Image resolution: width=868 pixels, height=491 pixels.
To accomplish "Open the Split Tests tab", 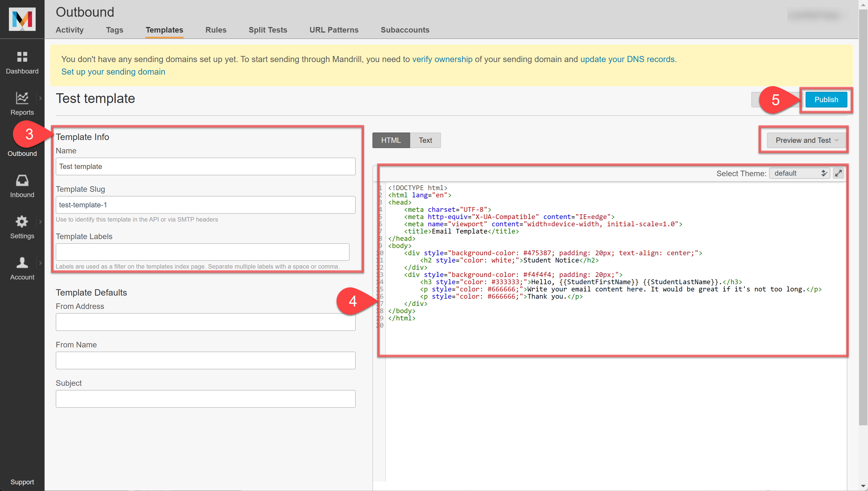I will 268,30.
